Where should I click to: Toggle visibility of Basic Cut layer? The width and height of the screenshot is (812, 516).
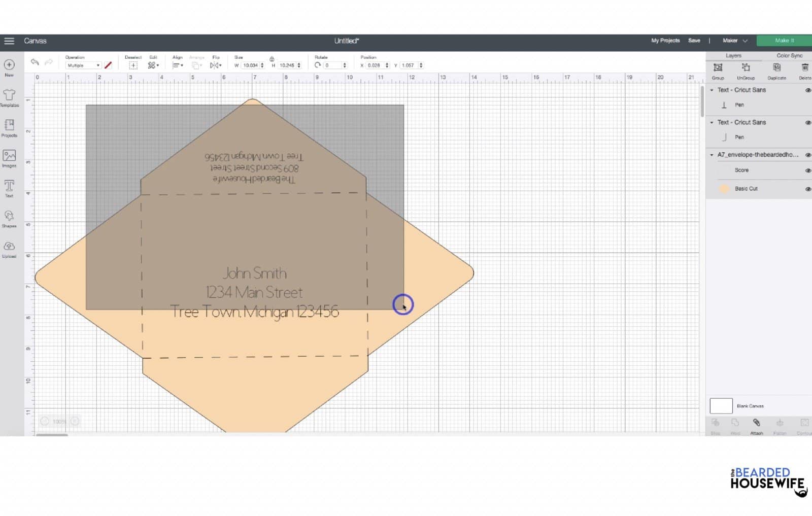point(808,189)
